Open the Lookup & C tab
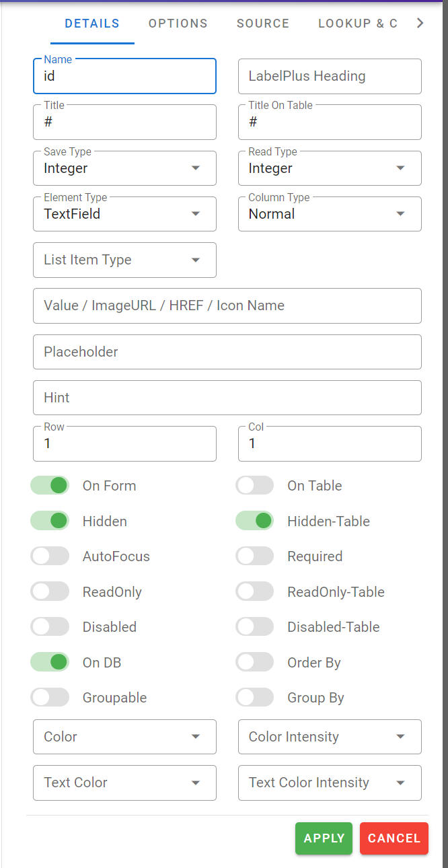Viewport: 448px width, 868px height. tap(357, 24)
